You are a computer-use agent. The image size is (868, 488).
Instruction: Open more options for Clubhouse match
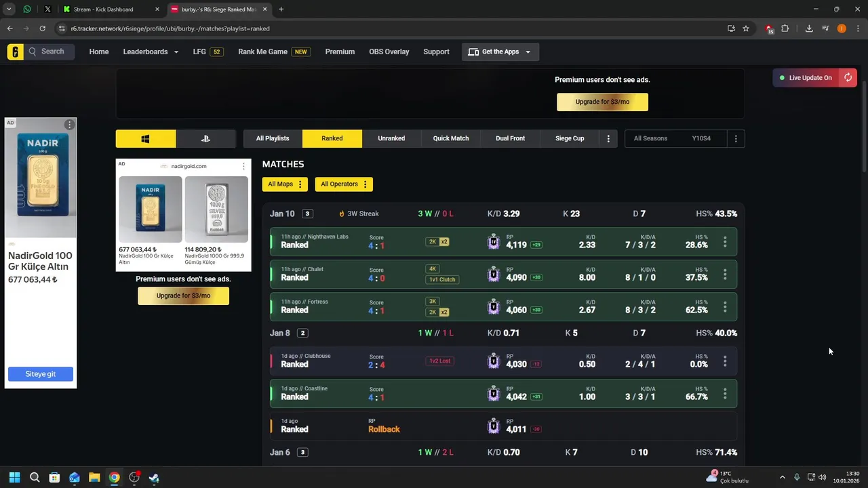[x=725, y=361]
